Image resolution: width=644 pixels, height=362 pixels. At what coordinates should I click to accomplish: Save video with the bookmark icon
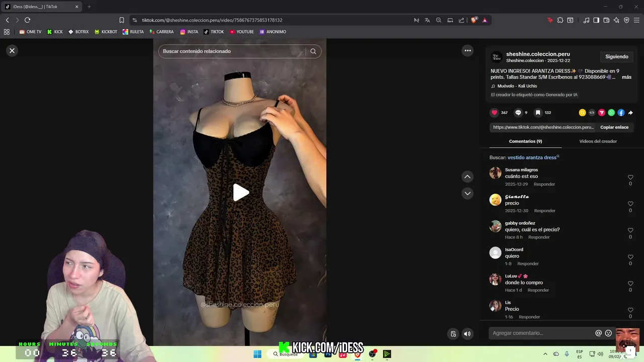pos(538,113)
